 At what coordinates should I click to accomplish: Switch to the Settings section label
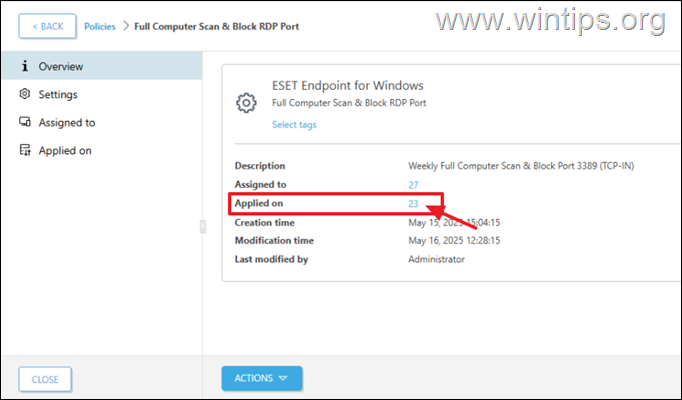point(58,95)
